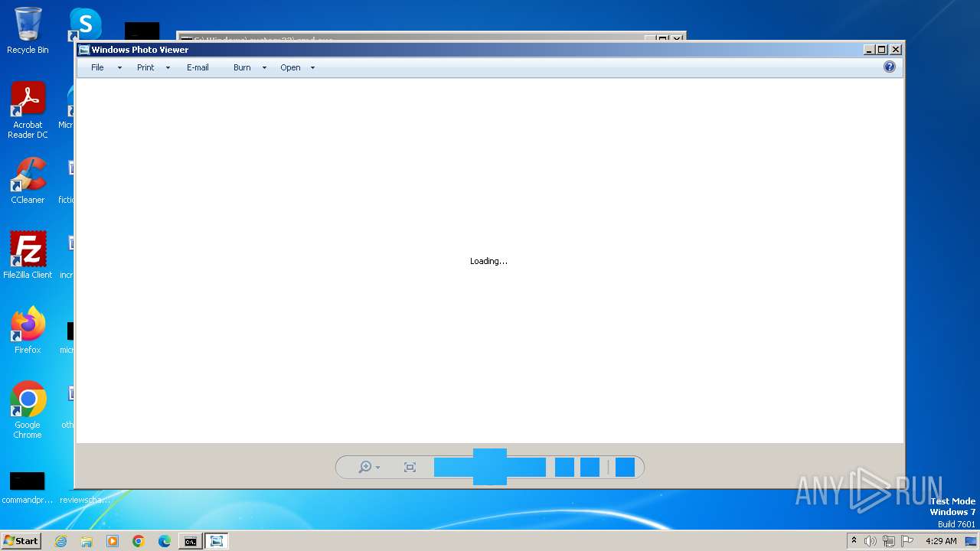Select the Google Chrome desktop shortcut

(x=28, y=409)
